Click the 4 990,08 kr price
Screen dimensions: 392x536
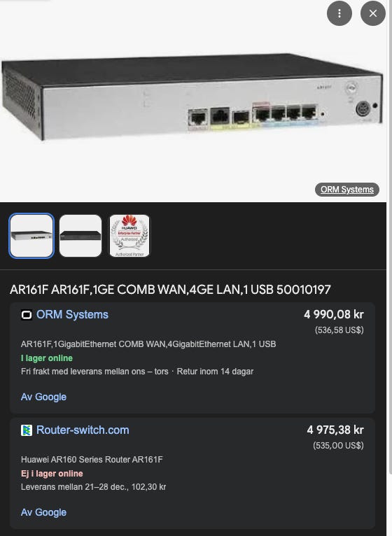point(334,314)
